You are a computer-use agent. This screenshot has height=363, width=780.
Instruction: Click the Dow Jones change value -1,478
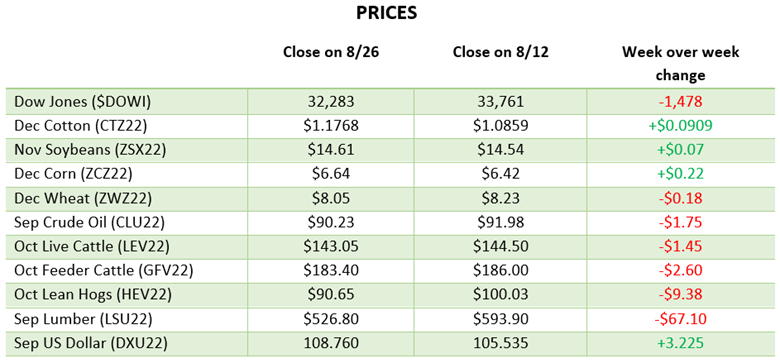point(680,101)
